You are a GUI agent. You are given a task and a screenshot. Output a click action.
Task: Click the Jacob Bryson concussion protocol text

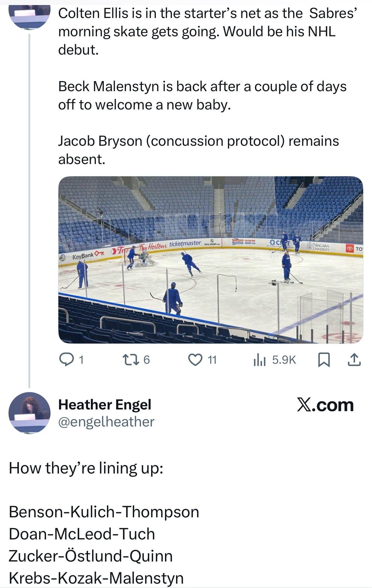coord(198,150)
